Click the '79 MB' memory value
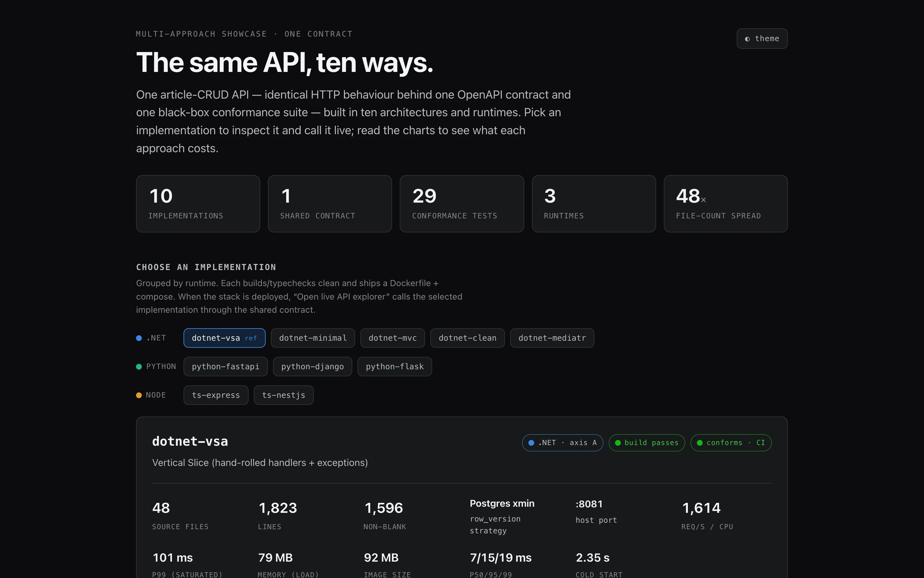This screenshot has height=578, width=924. 275,558
